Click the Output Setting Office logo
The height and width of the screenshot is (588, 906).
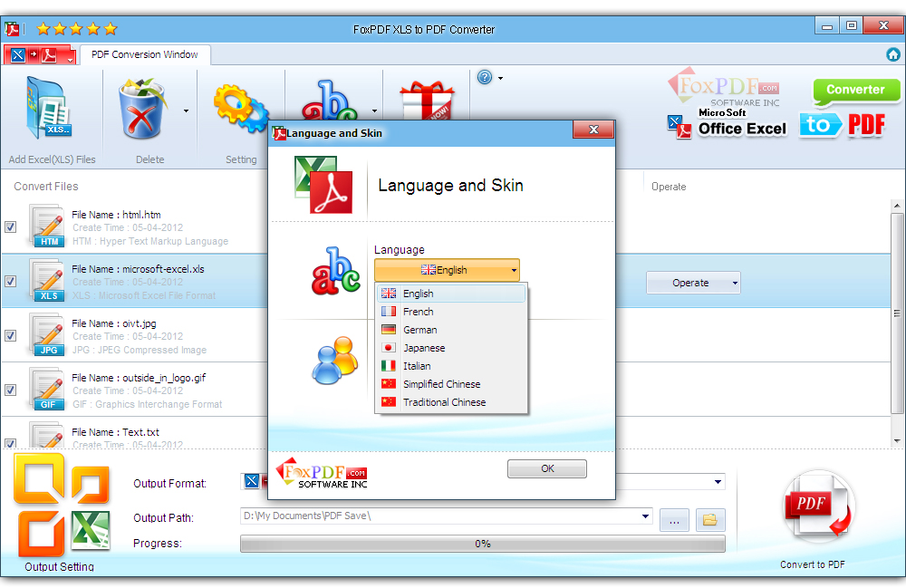coord(62,505)
